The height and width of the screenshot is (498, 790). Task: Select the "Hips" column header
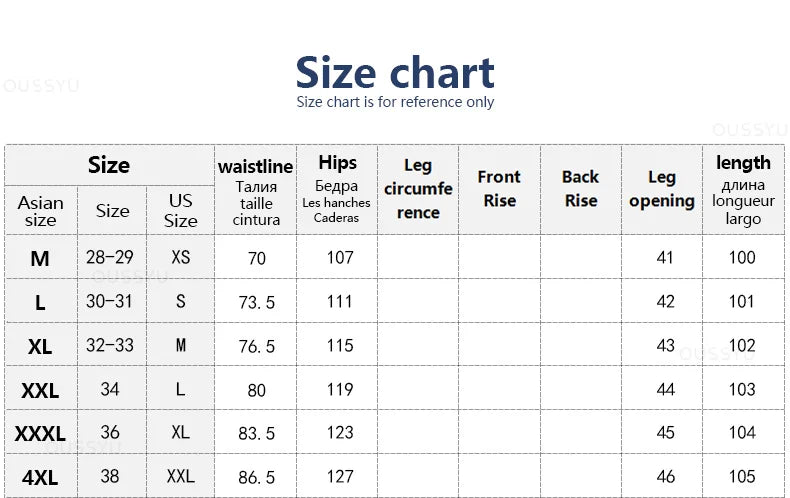[x=337, y=163]
